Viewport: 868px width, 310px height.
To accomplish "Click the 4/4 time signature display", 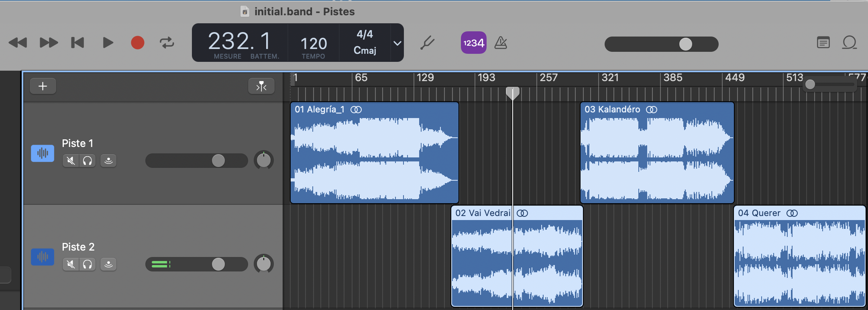I will pos(365,35).
